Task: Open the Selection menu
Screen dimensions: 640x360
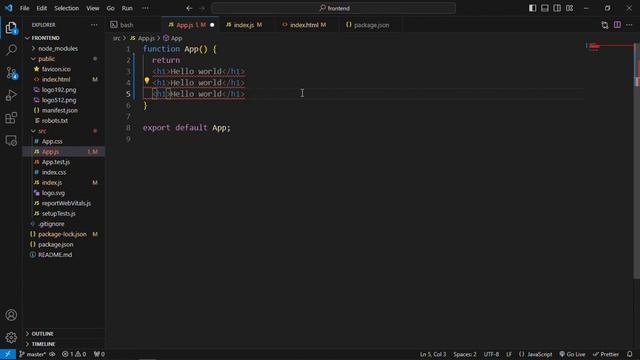Action: (x=67, y=8)
